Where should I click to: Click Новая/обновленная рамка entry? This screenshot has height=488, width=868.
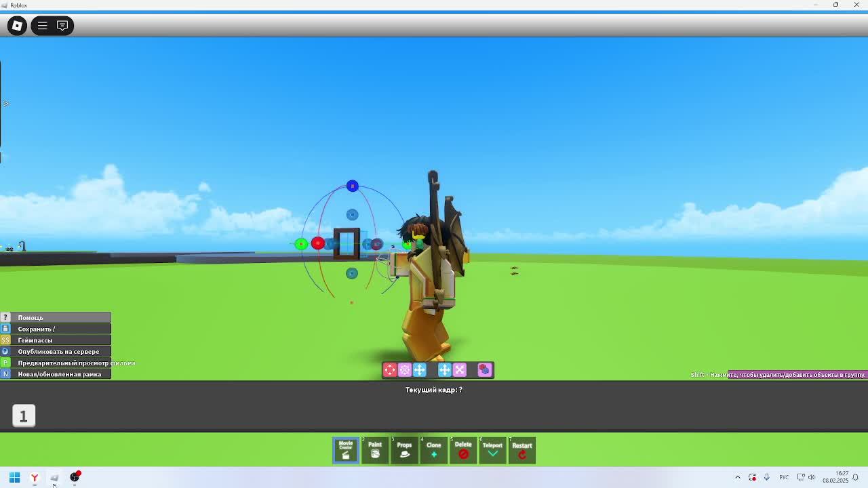(x=56, y=374)
